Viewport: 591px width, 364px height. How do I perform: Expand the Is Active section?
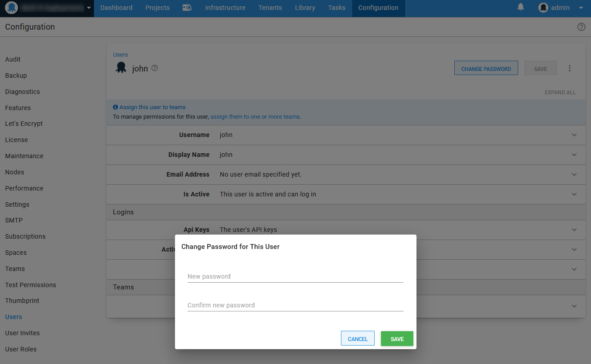point(574,194)
